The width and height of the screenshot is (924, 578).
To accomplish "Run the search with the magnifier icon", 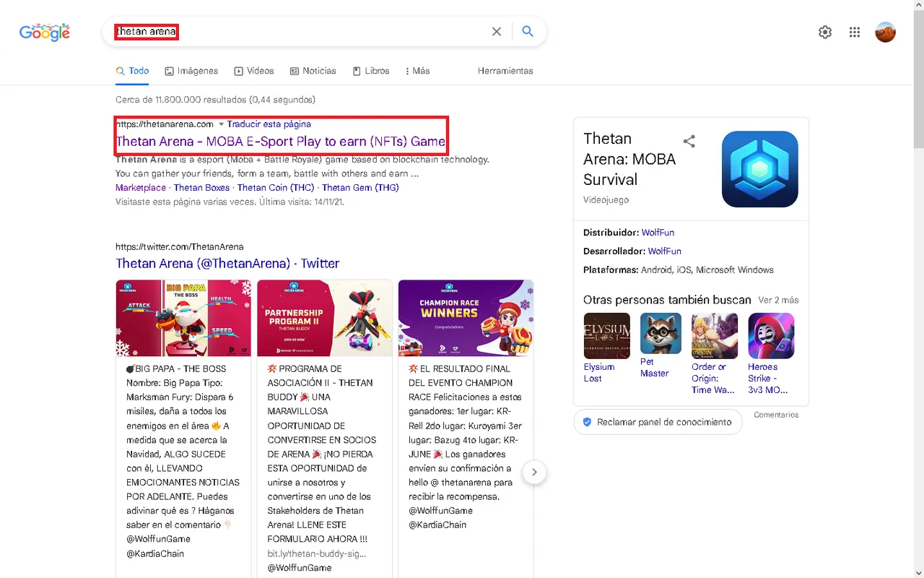I will (x=528, y=32).
